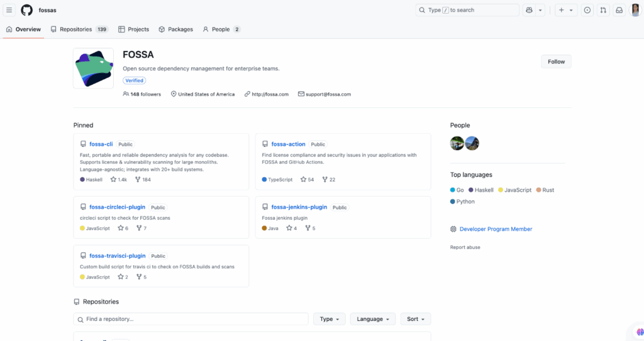Screen dimensions: 644x341
Task: Open the Sort dropdown
Action: (x=416, y=319)
